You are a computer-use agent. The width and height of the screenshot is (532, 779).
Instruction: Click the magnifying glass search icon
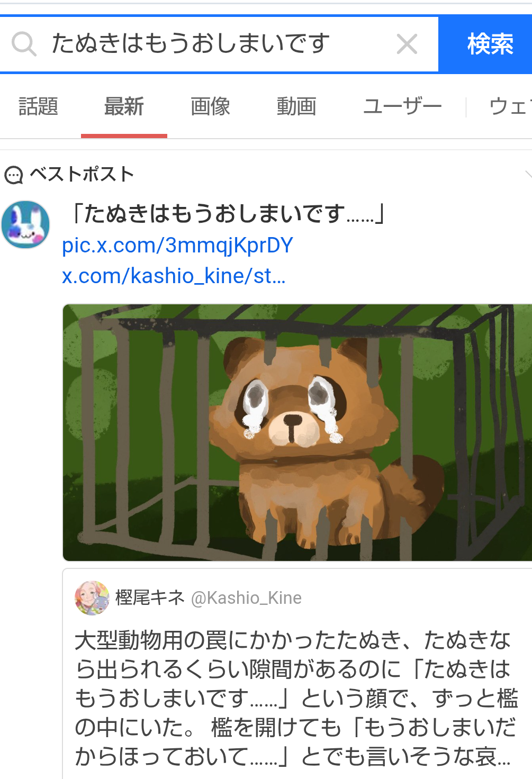coord(24,44)
